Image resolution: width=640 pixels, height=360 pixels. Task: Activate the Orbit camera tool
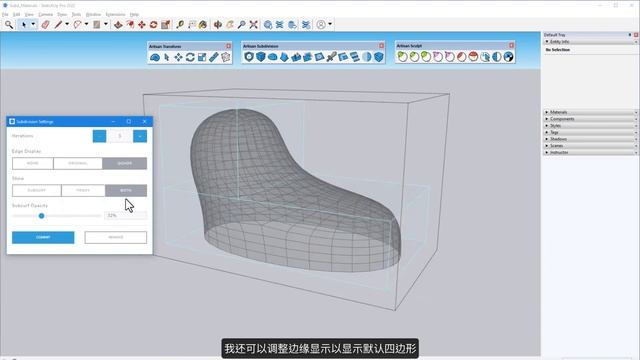218,25
